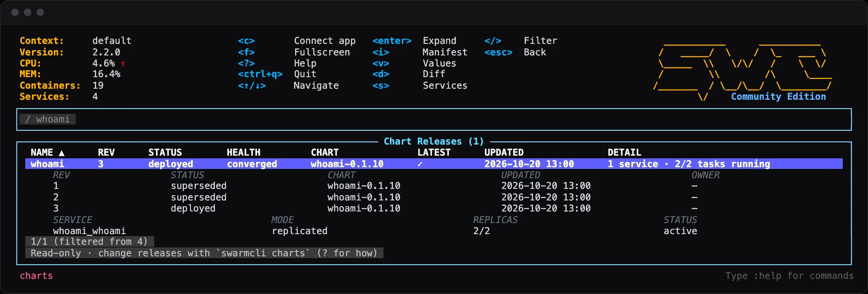This screenshot has height=294, width=868.
Task: Click the Containers count 19
Action: tap(98, 86)
